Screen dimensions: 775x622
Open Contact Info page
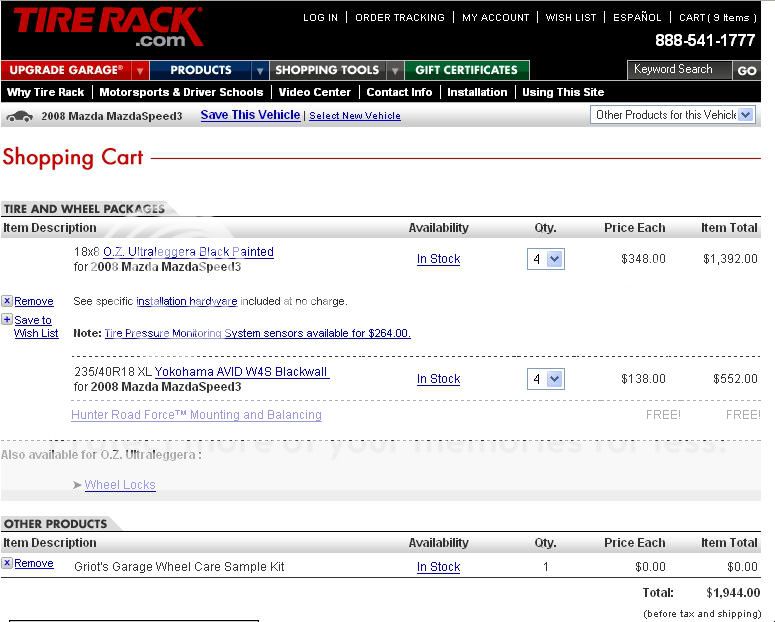pos(399,92)
